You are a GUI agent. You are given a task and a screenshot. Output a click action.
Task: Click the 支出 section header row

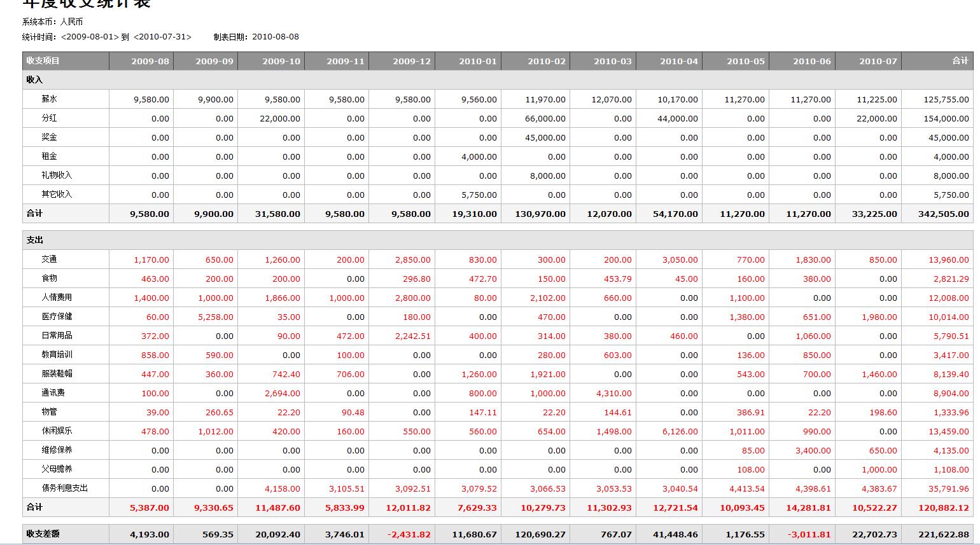pos(35,240)
